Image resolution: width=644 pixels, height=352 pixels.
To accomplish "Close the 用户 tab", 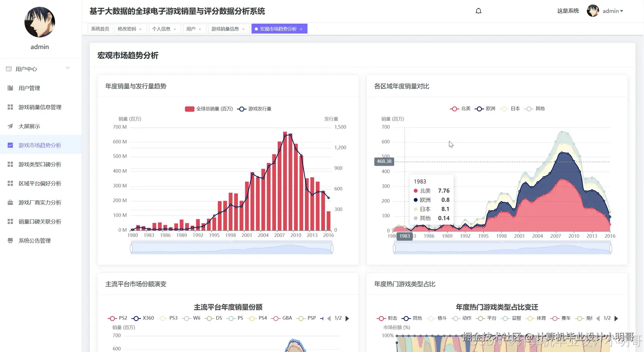I will pyautogui.click(x=200, y=29).
